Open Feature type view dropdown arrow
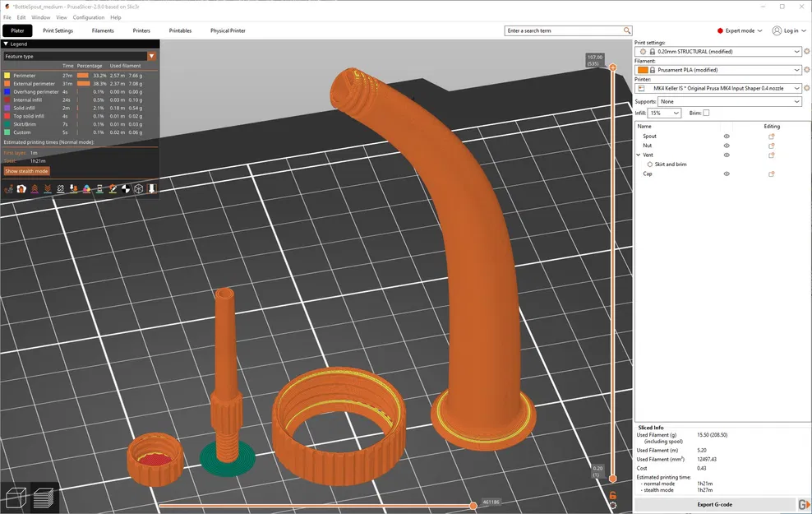Image resolution: width=812 pixels, height=514 pixels. [x=152, y=56]
